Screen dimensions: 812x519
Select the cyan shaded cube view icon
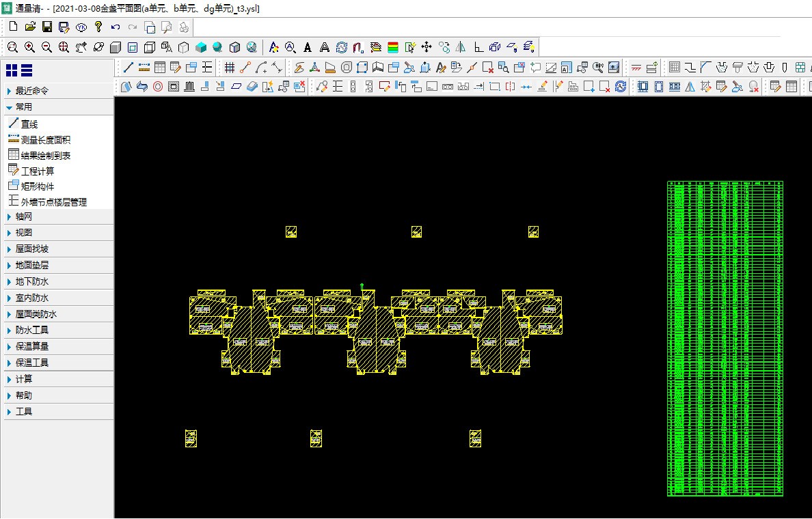coord(201,47)
